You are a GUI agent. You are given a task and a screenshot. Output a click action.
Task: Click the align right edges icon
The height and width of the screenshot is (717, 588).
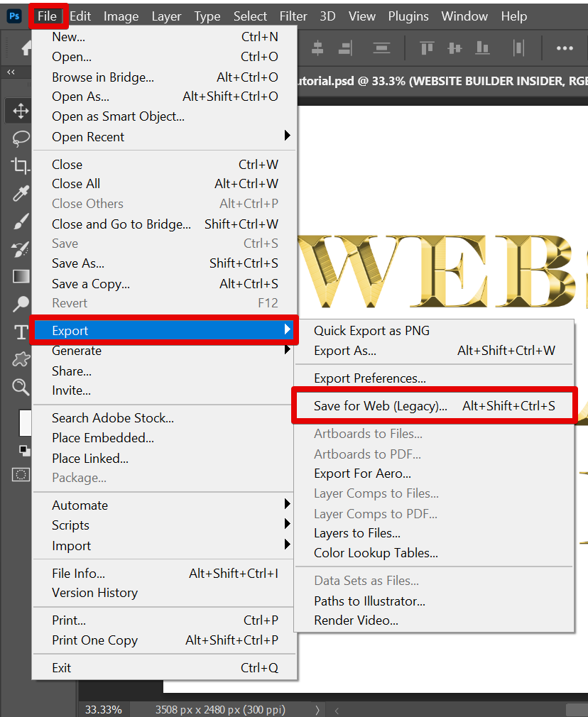[345, 48]
